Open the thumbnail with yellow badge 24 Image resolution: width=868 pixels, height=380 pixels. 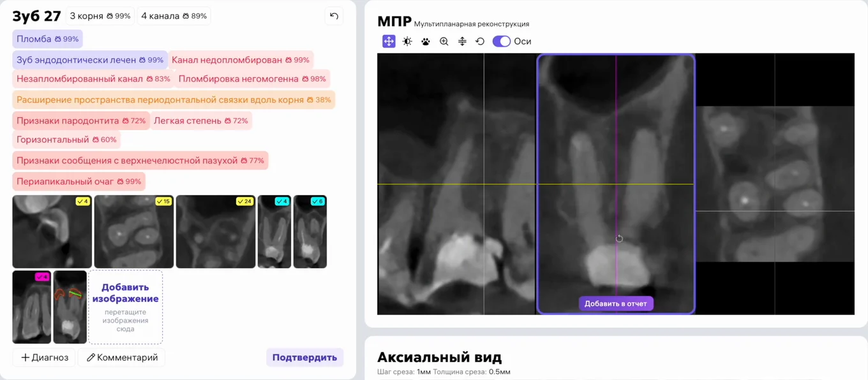point(216,231)
